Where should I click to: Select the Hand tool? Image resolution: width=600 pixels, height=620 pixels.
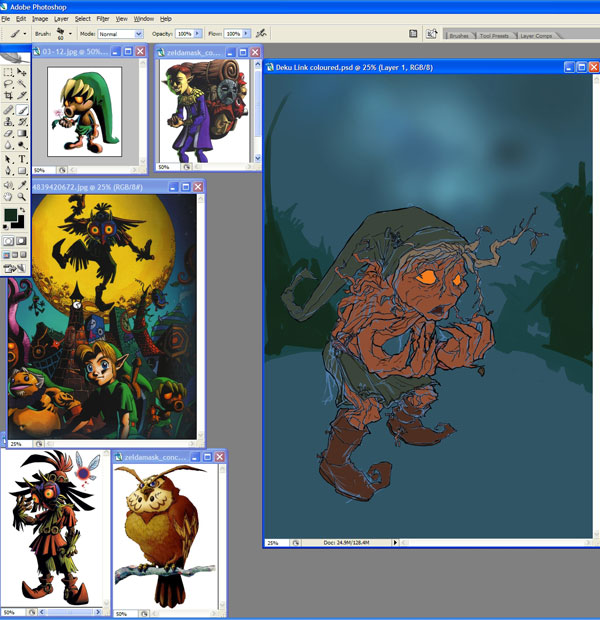(8, 197)
